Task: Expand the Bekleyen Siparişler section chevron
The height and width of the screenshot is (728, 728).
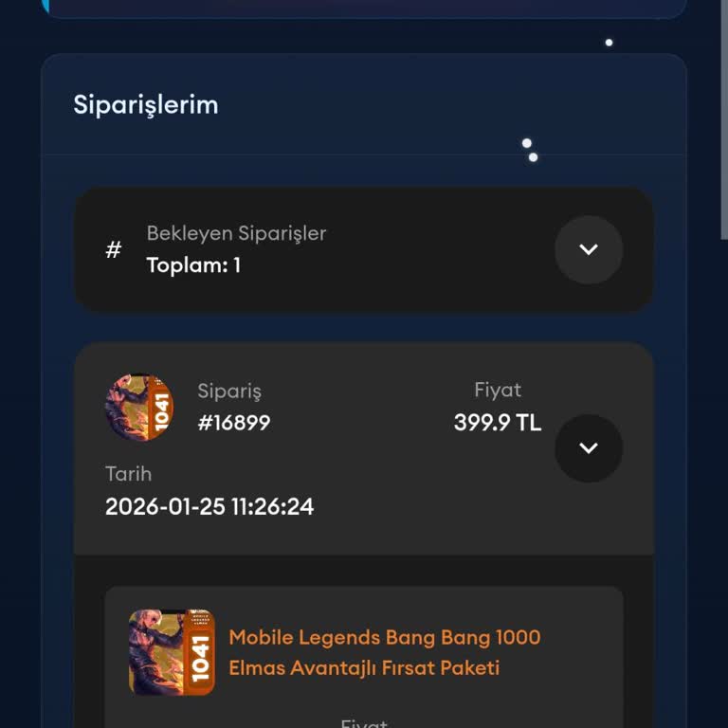Action: pyautogui.click(x=589, y=249)
